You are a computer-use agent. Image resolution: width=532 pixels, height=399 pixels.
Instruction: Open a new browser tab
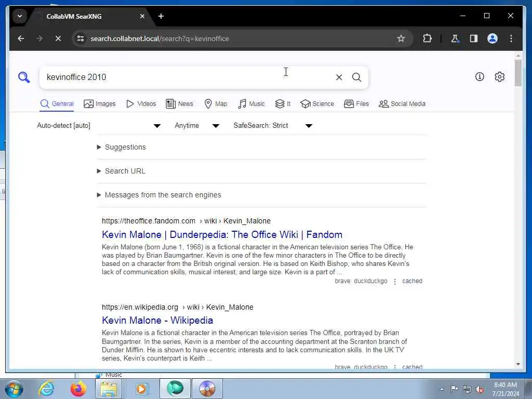click(x=161, y=16)
